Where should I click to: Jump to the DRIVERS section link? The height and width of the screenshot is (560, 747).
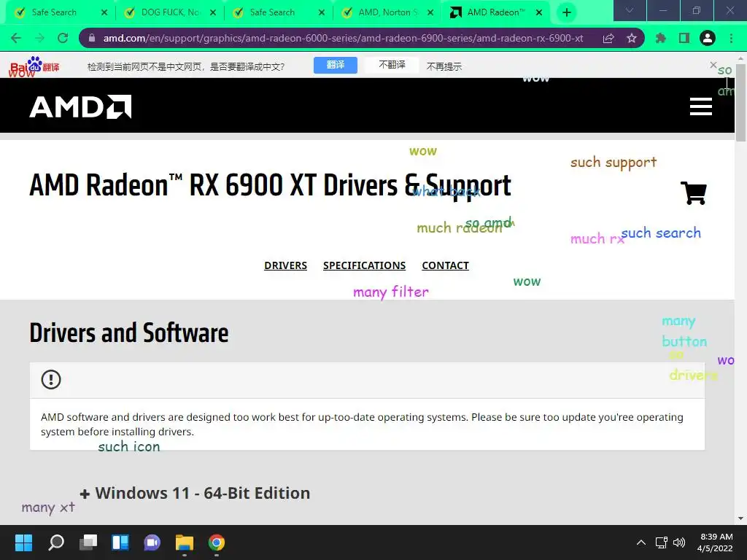click(x=285, y=265)
